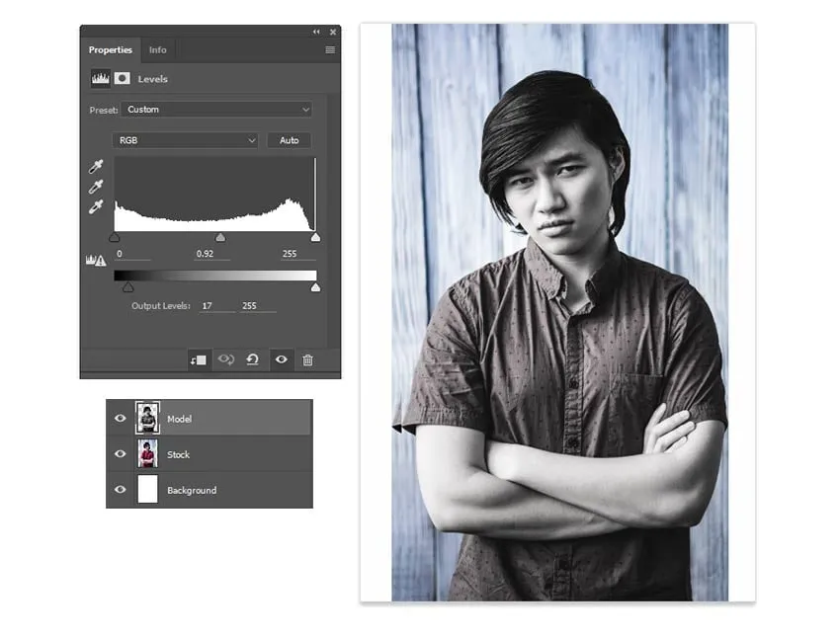Toggle adjustment layer visibility eye in Properties

click(x=281, y=360)
